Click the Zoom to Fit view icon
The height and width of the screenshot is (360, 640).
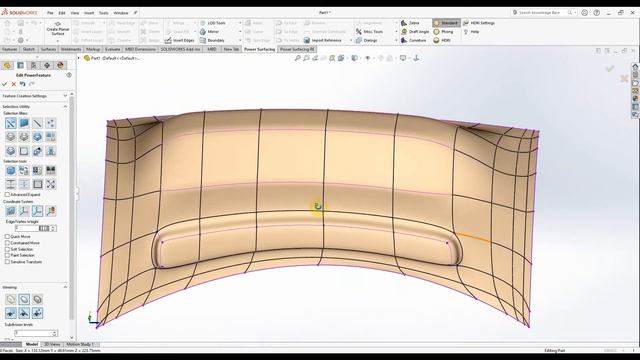[298, 58]
